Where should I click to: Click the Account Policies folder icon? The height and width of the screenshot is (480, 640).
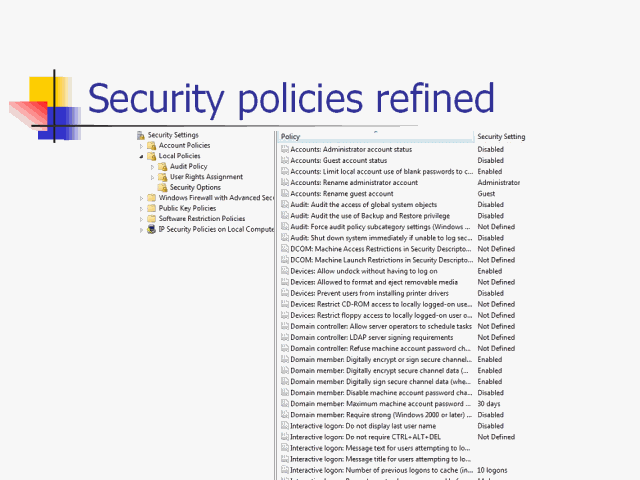[x=152, y=146]
